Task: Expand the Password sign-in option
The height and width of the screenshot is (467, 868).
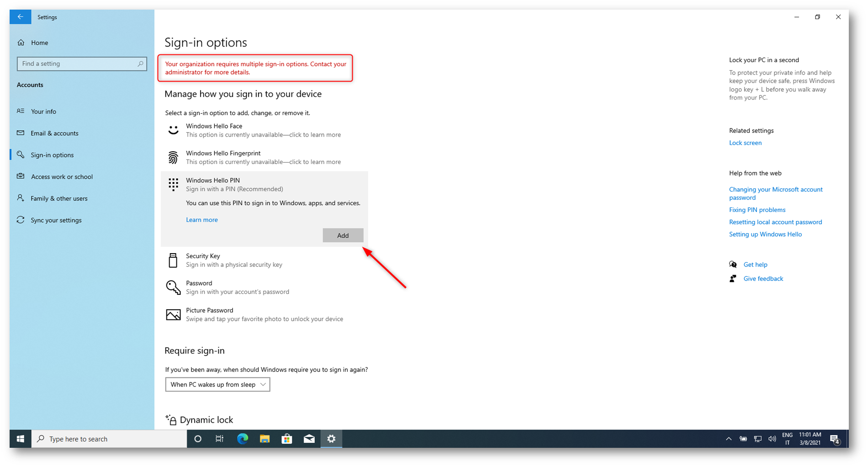Action: pyautogui.click(x=265, y=287)
